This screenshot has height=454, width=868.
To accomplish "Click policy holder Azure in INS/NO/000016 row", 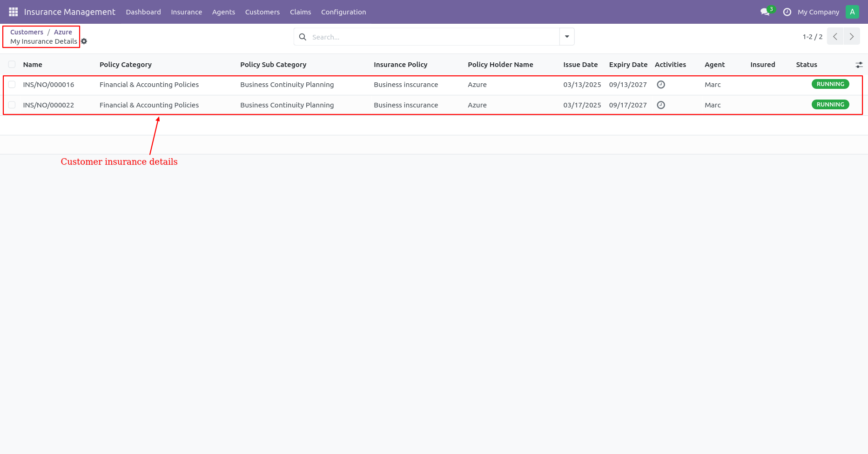I will tap(477, 85).
